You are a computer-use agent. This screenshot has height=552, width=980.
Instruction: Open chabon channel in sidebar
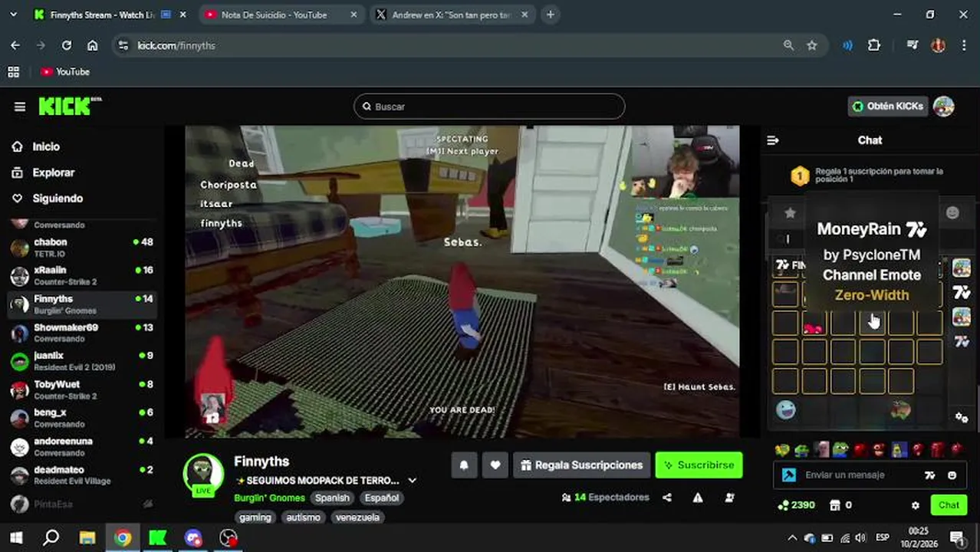pyautogui.click(x=81, y=248)
